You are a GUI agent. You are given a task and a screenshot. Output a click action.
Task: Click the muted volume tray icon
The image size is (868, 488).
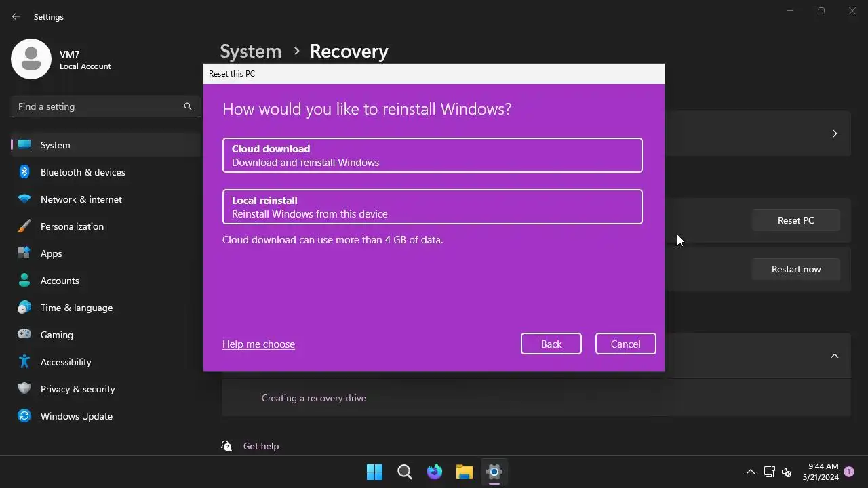787,472
